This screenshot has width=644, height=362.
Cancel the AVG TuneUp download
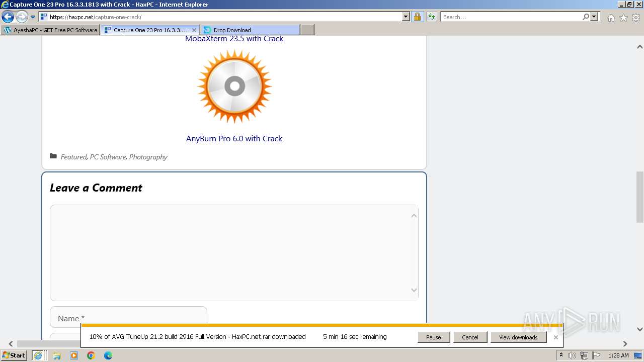(x=470, y=337)
